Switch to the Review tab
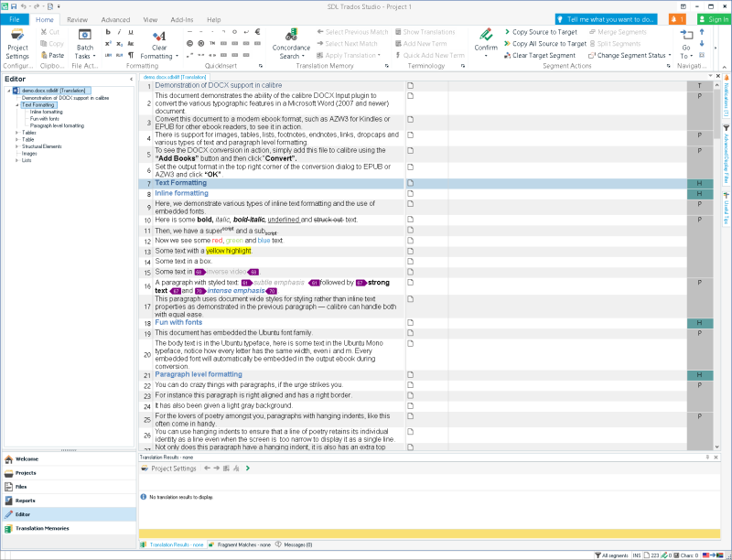The image size is (732, 560). tap(77, 19)
